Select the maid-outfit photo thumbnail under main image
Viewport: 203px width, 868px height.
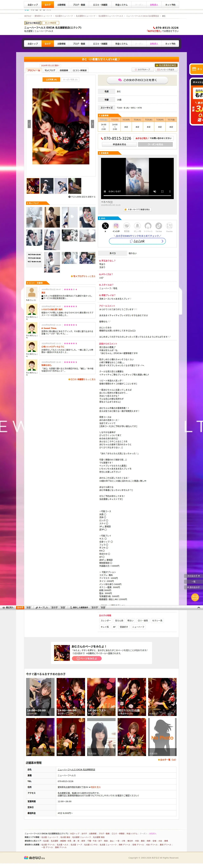pos(47,186)
